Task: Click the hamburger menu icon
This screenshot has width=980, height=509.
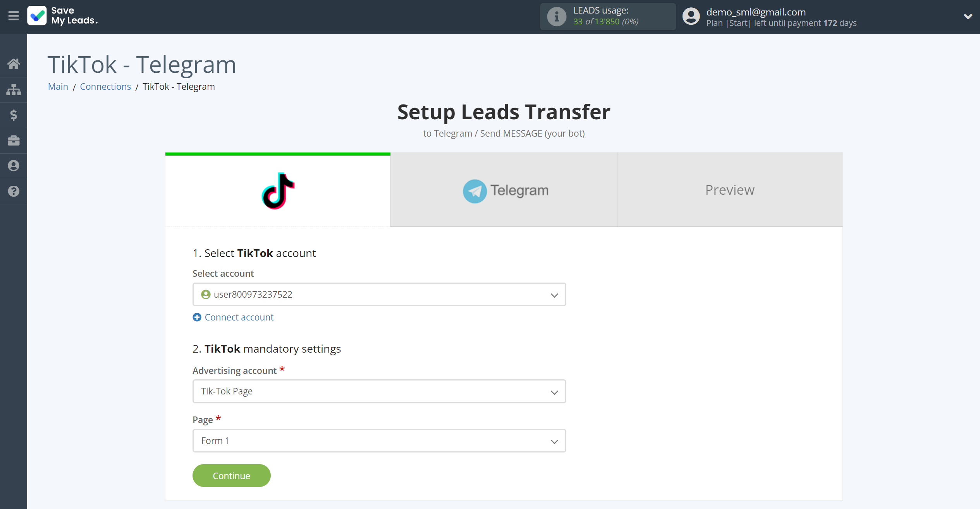Action: tap(14, 15)
